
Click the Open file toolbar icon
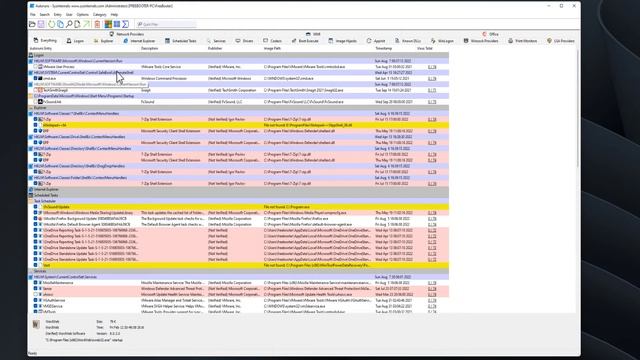(x=32, y=24)
